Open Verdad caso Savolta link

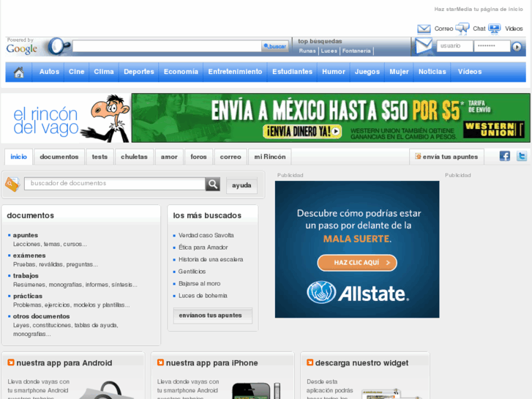206,235
